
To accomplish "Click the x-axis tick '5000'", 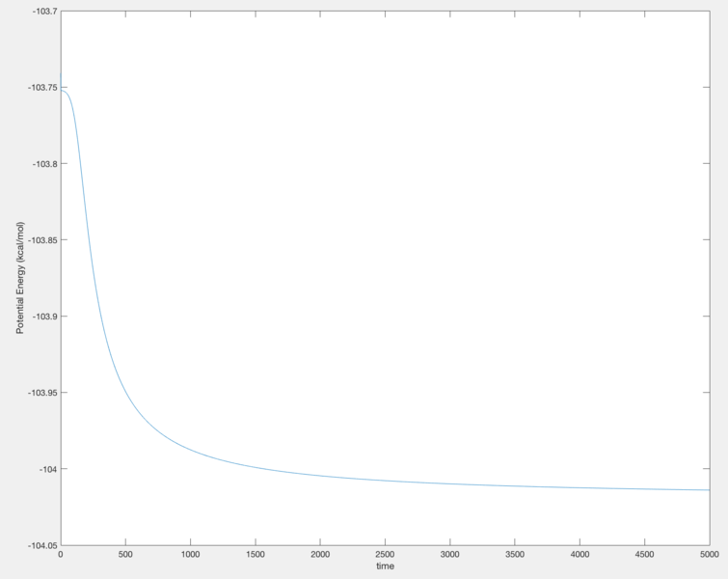I will point(710,554).
